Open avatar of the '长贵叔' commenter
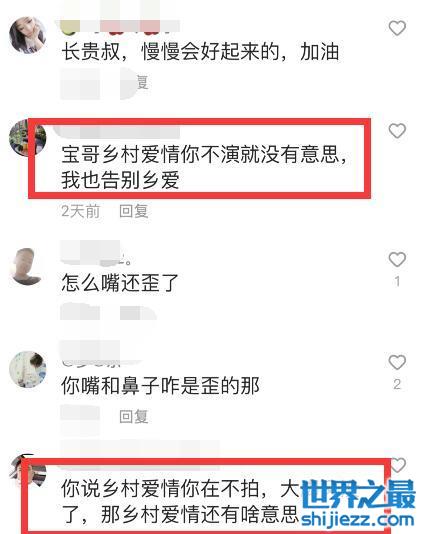 [x=27, y=35]
